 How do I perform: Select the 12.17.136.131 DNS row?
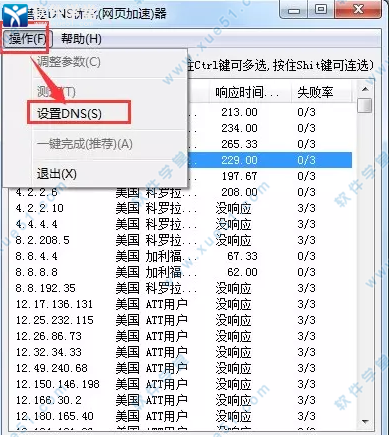click(x=180, y=304)
